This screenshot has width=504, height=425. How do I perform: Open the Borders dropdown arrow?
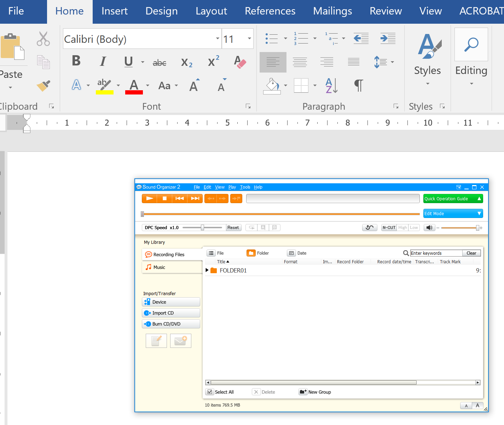click(315, 85)
